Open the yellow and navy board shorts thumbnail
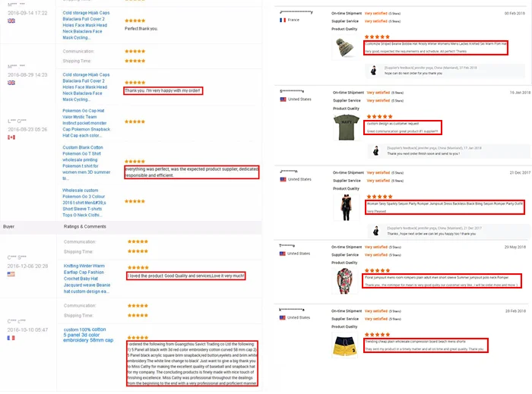532x394 pixels. tap(345, 345)
